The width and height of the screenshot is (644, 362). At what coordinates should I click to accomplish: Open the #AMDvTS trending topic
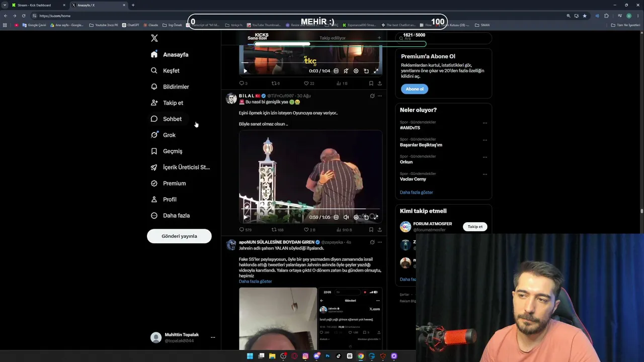(x=410, y=128)
